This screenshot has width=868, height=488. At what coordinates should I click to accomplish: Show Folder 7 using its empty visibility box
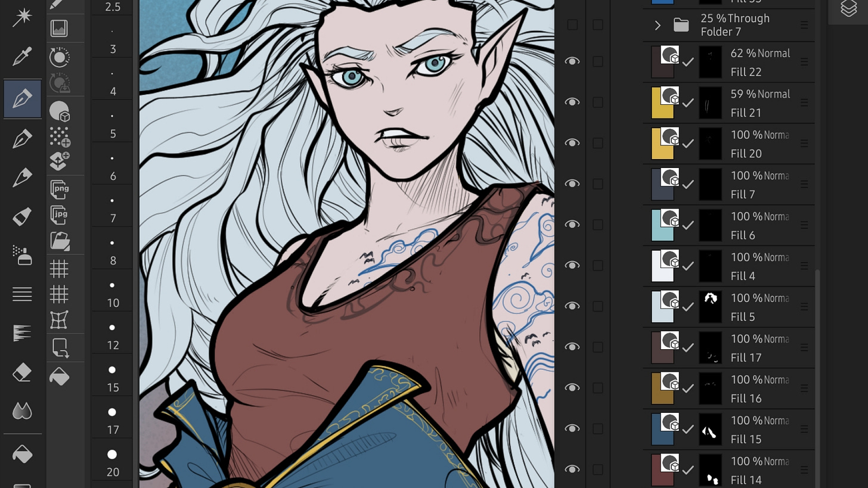[x=572, y=24]
